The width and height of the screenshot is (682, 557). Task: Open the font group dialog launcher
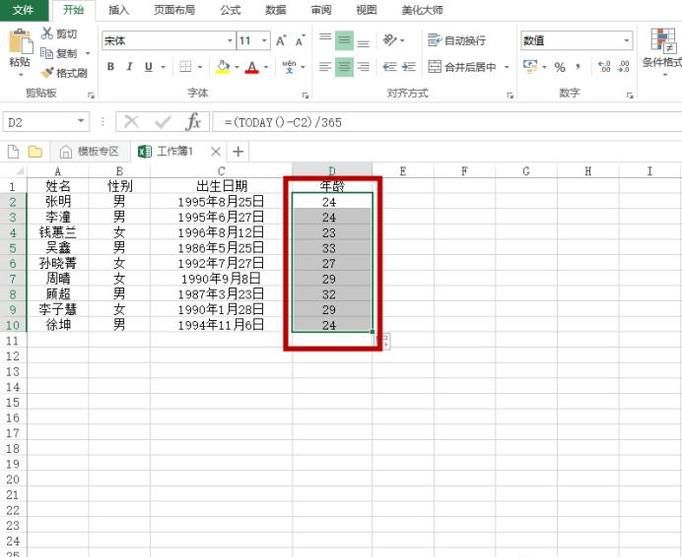(306, 95)
